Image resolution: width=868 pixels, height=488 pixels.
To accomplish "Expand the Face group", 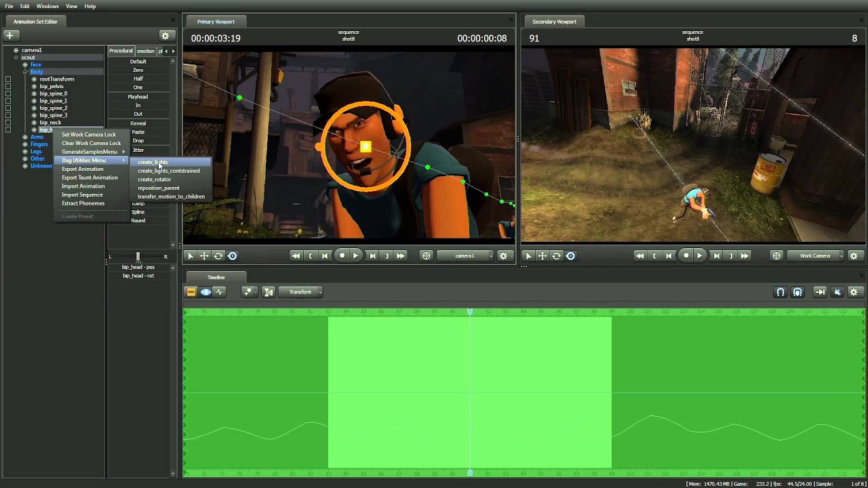I will (25, 65).
